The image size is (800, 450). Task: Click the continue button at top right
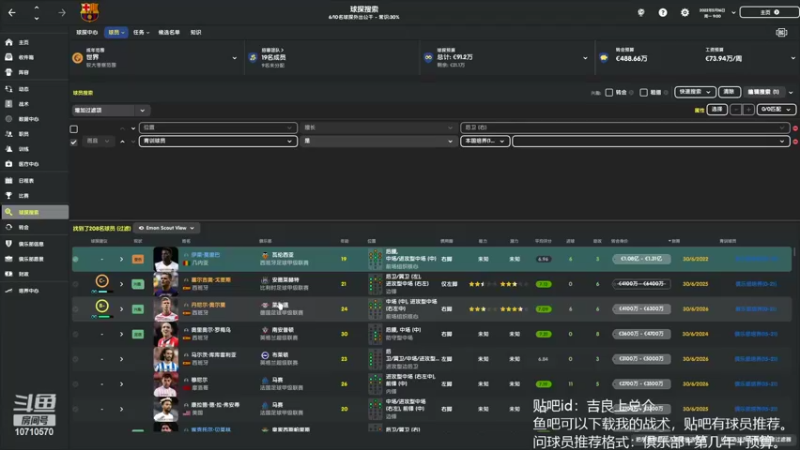[769, 12]
